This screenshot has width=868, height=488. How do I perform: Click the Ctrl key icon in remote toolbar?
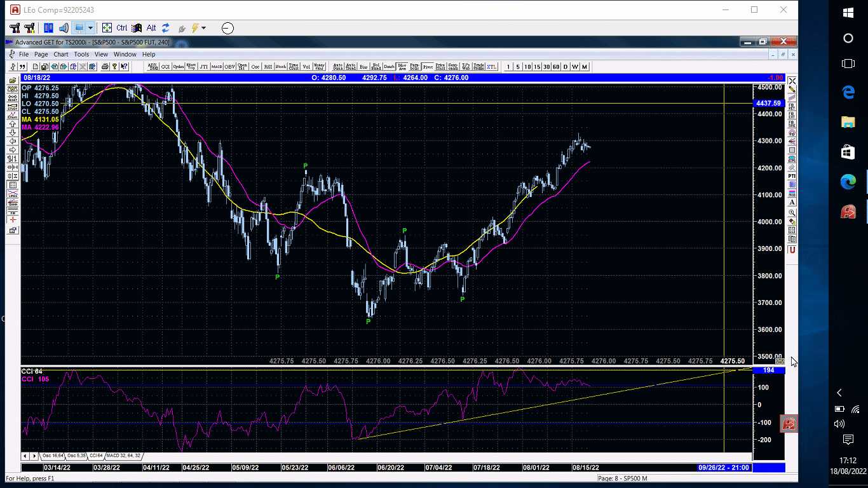tap(122, 28)
